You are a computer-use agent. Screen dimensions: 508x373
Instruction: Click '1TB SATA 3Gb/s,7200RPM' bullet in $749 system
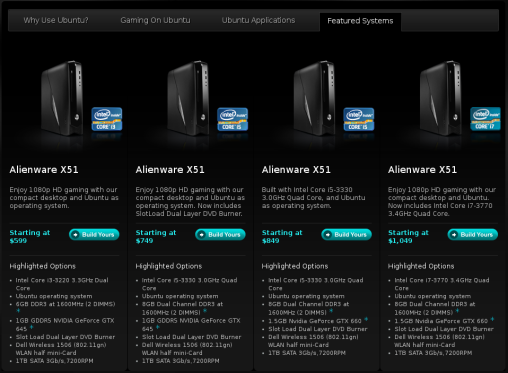click(x=181, y=361)
